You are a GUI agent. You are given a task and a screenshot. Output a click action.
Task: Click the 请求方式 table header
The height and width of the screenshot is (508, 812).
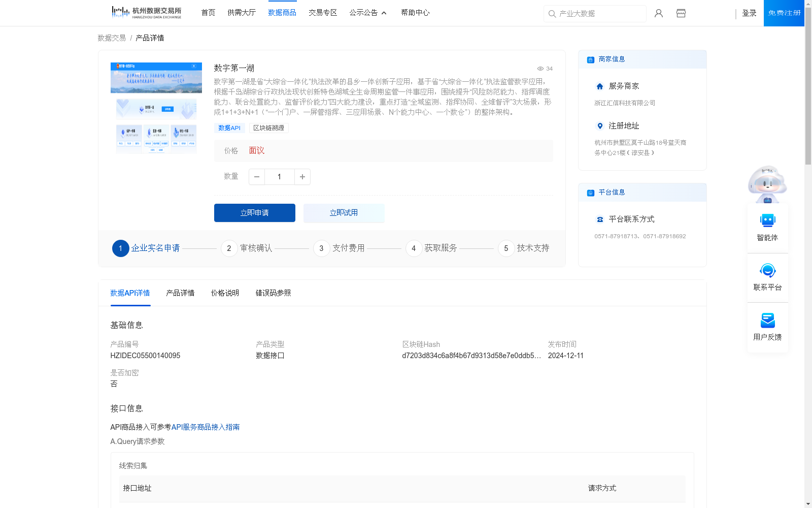(602, 488)
